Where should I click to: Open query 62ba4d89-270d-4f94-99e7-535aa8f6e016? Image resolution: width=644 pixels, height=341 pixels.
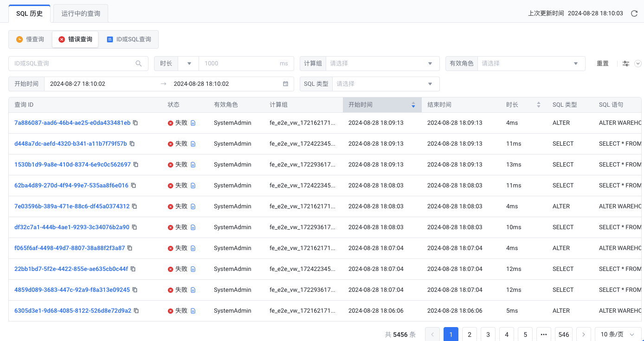click(71, 186)
